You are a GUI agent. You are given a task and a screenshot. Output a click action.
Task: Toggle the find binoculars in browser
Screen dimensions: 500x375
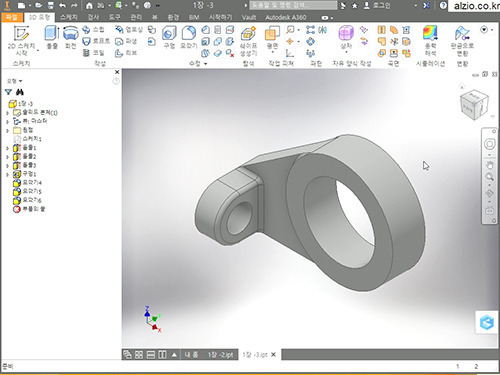20,92
